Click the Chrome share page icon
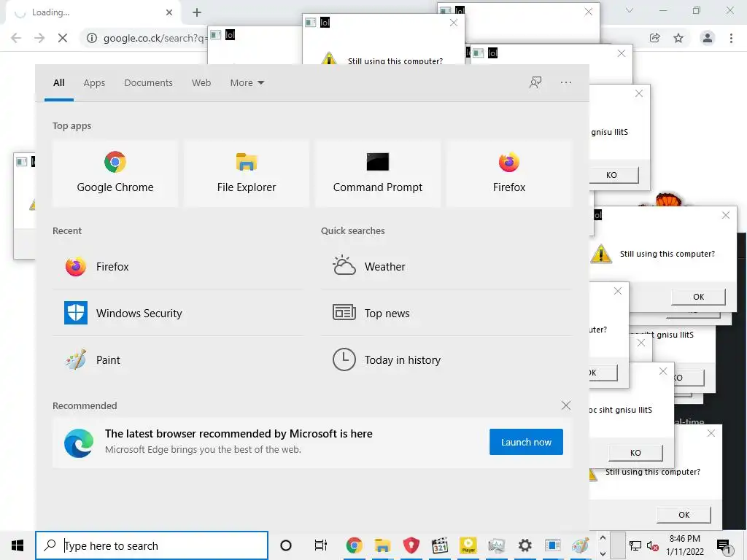This screenshot has height=560, width=747. (654, 38)
